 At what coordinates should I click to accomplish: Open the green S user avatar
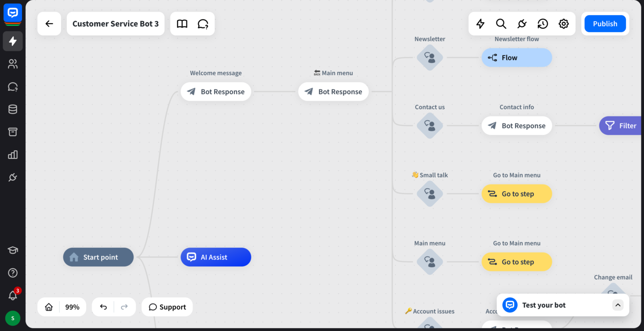pos(13,318)
